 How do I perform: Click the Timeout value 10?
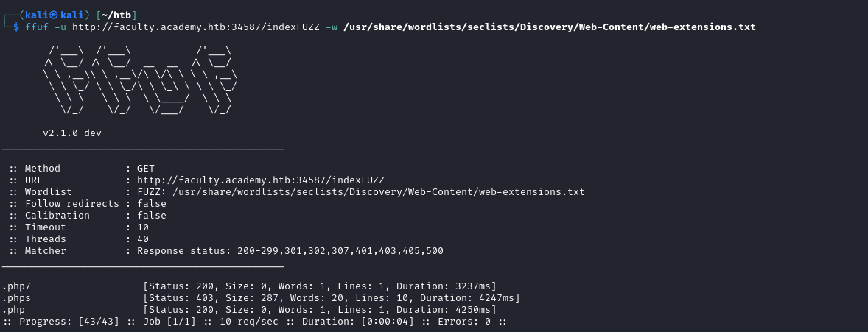(143, 227)
